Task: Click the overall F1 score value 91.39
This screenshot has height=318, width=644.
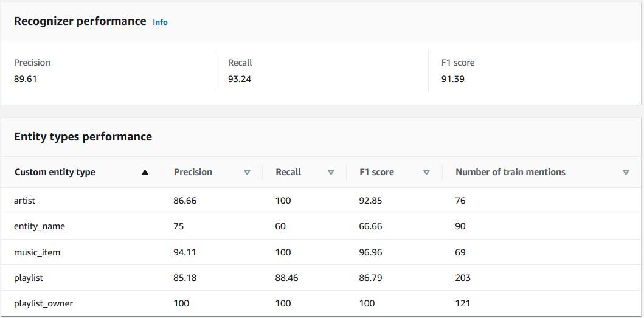Action: (x=453, y=79)
